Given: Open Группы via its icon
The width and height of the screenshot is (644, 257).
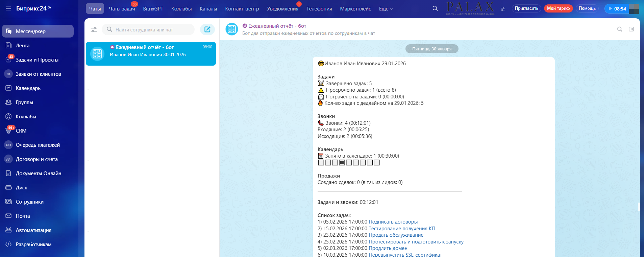Looking at the screenshot, I should tap(9, 102).
